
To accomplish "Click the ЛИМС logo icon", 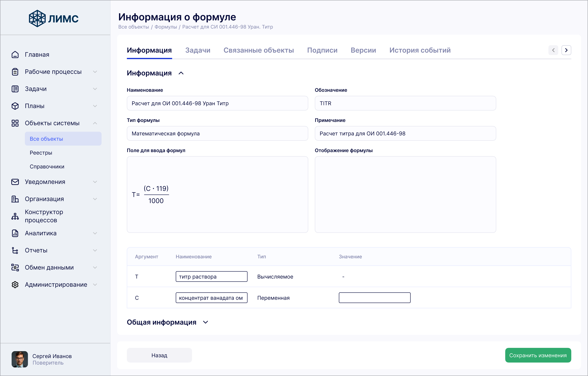I will [x=37, y=18].
